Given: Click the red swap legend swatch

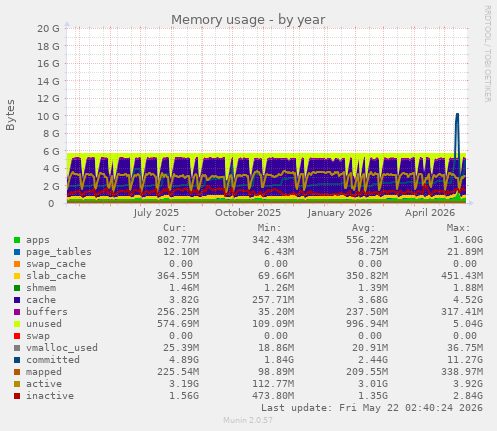Looking at the screenshot, I should [x=17, y=336].
